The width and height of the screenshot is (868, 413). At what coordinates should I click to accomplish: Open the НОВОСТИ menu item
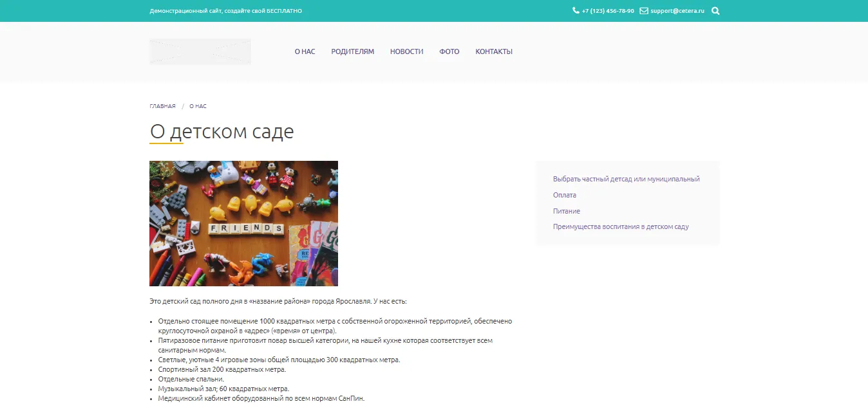(406, 51)
